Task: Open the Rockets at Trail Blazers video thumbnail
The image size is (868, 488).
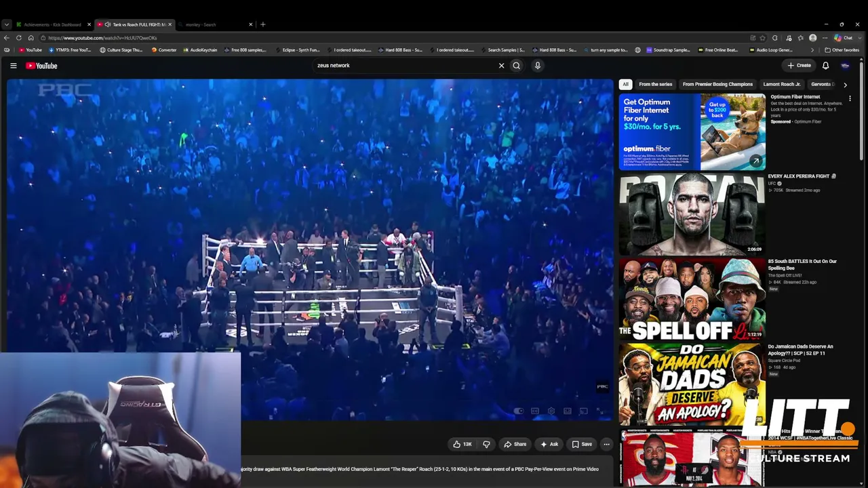Action: point(692,458)
